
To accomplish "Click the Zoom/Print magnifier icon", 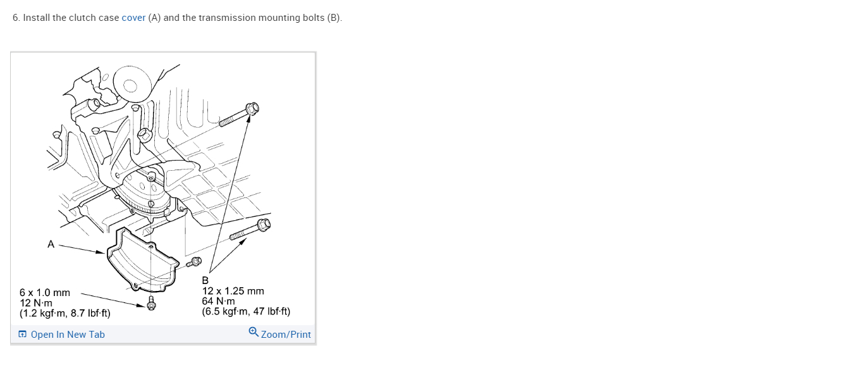I will pos(254,332).
